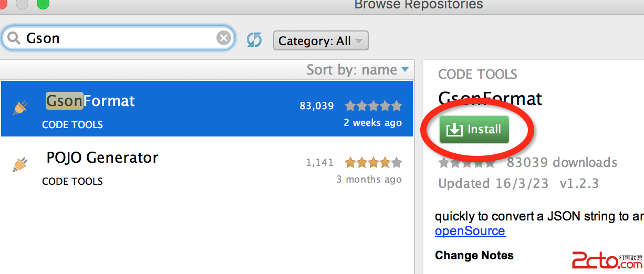This screenshot has height=274, width=644.
Task: Click the magnifier search icon
Action: 14,38
